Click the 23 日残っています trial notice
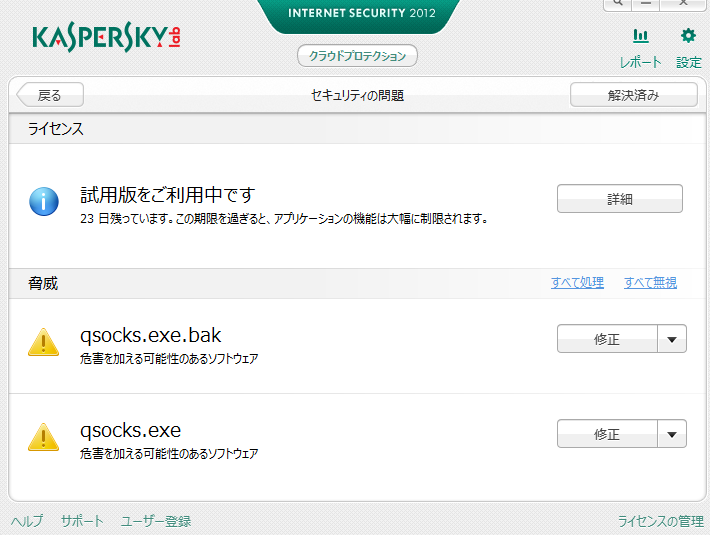Image resolution: width=710 pixels, height=535 pixels. tap(284, 219)
